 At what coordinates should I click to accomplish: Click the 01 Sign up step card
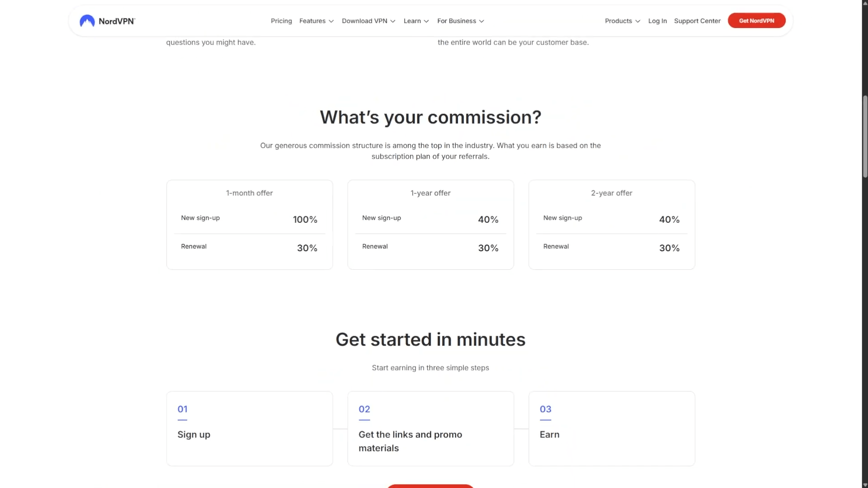pos(250,428)
